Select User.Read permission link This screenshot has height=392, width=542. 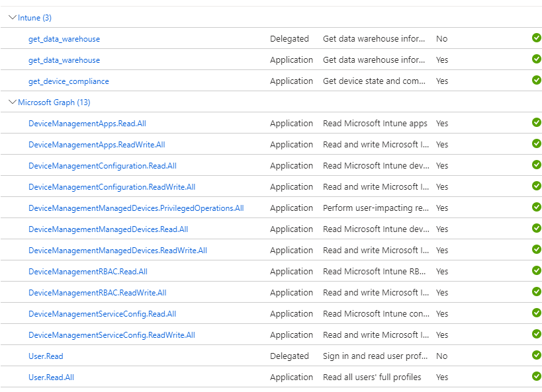coord(46,356)
